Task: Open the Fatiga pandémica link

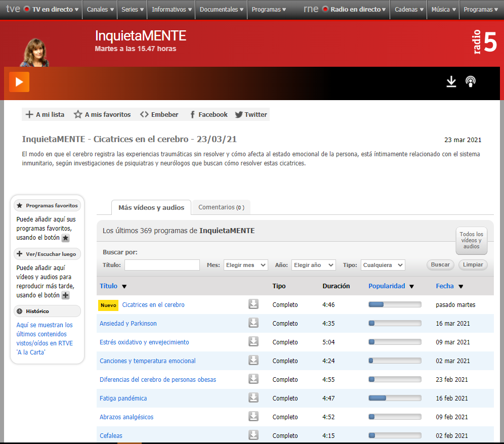Action: 123,398
